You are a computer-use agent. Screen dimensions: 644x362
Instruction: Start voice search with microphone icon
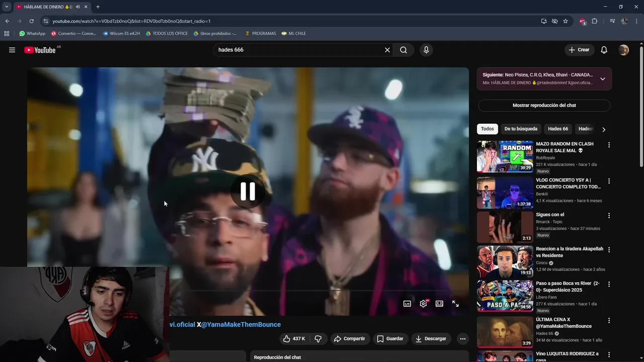[x=426, y=50]
